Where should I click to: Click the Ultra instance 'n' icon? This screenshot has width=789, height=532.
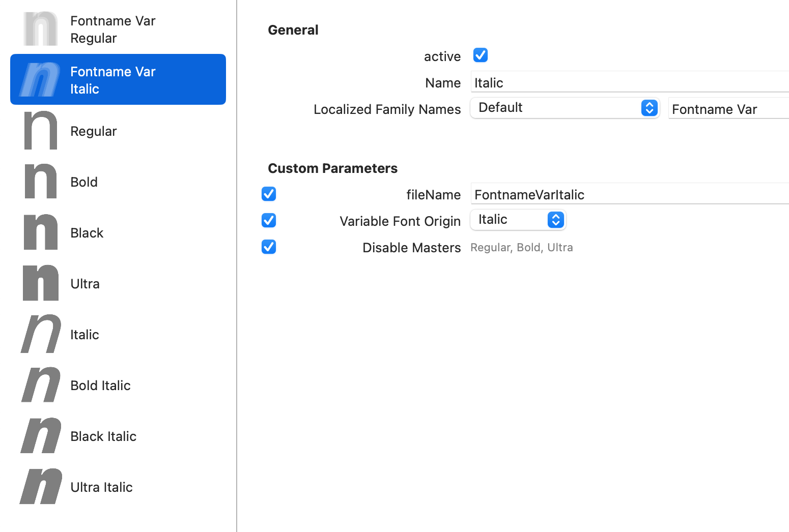[x=41, y=283]
